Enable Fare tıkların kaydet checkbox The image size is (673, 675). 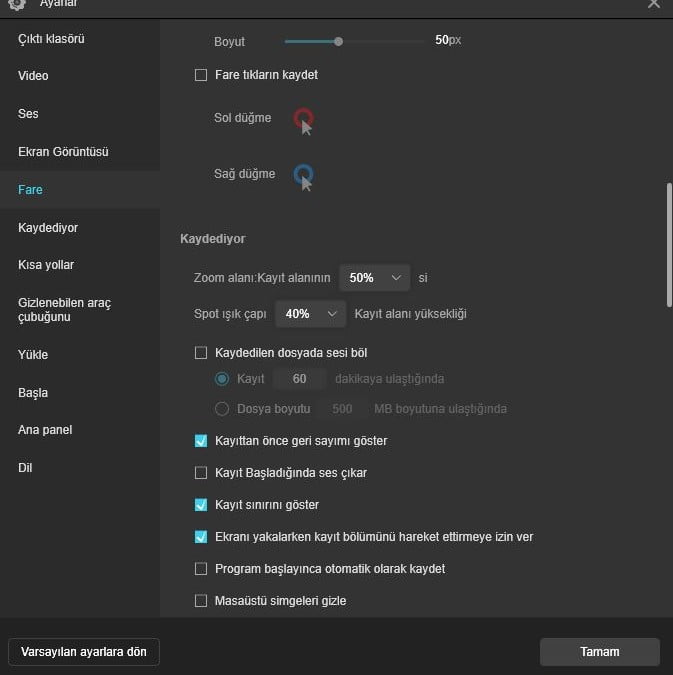(201, 75)
